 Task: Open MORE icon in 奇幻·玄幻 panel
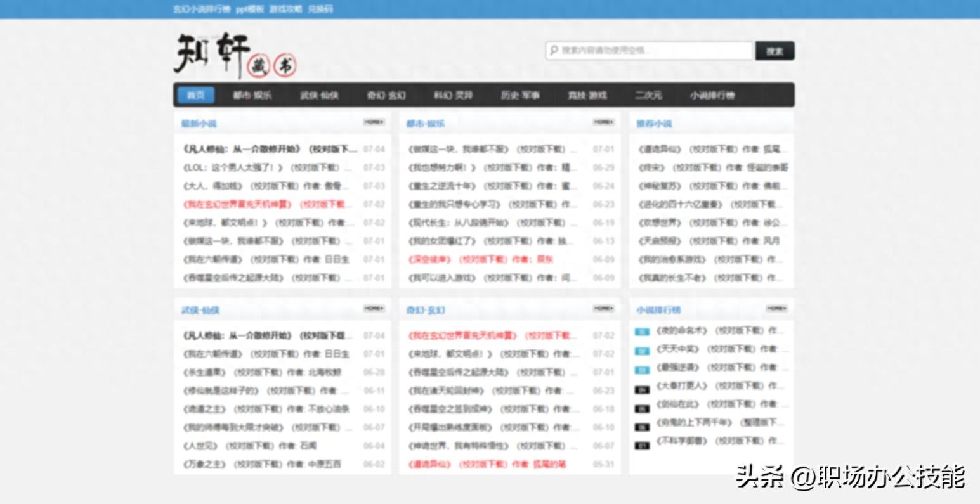click(603, 308)
